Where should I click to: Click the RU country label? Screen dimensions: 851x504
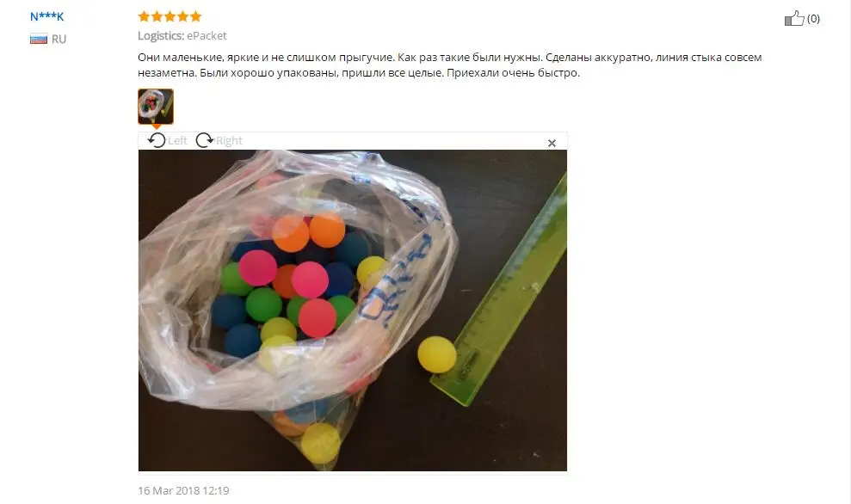(x=59, y=39)
